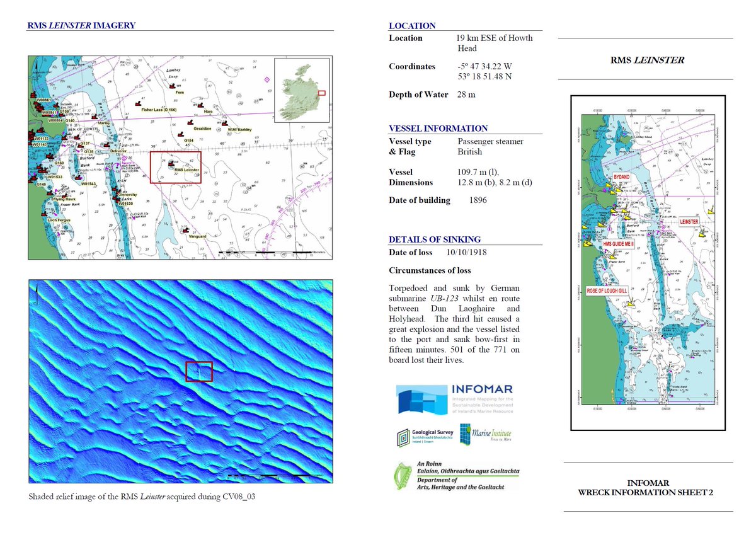The width and height of the screenshot is (756, 535).
Task: Click the red box on the shaded relief image
Action: tap(199, 372)
